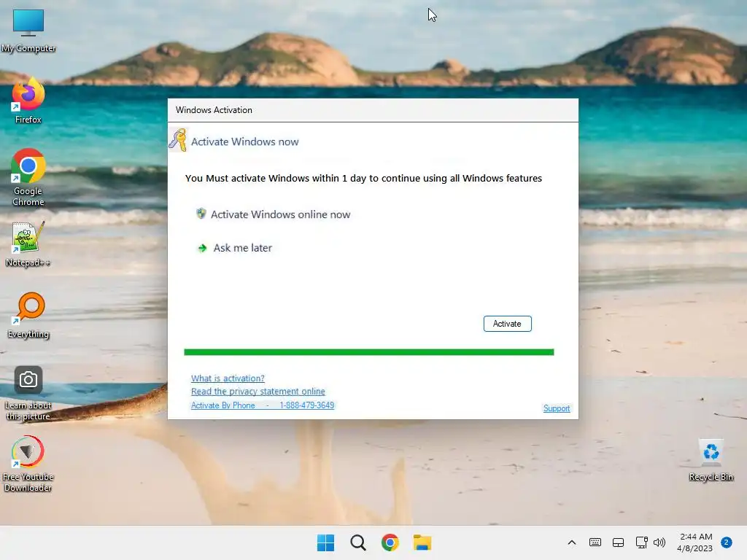
Task: Click Activate By Phone number link
Action: pos(263,405)
